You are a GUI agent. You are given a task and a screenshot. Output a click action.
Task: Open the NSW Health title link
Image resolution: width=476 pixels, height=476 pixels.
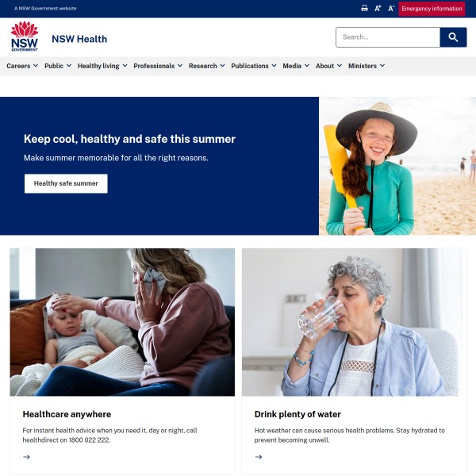click(x=79, y=39)
